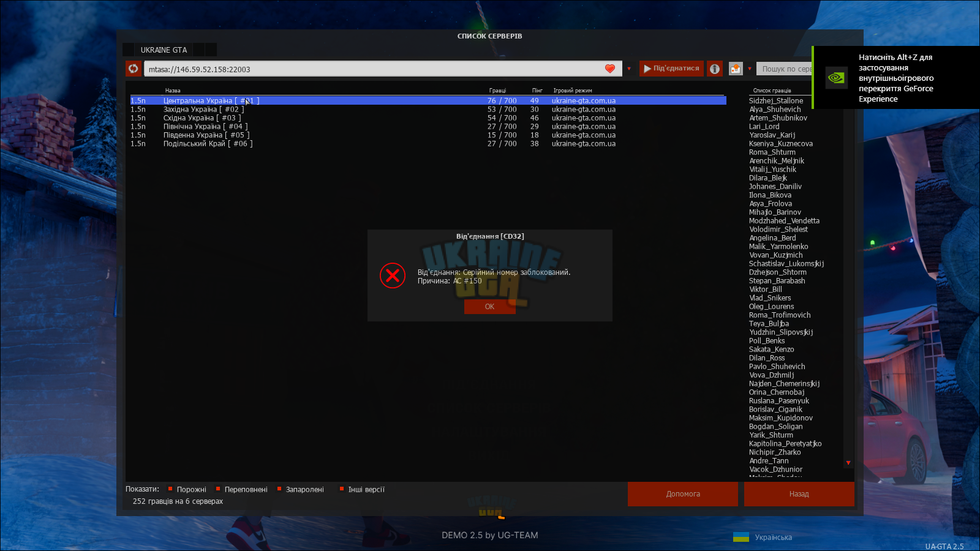Click player count '53 / 700'
This screenshot has width=980, height=551.
click(x=502, y=110)
